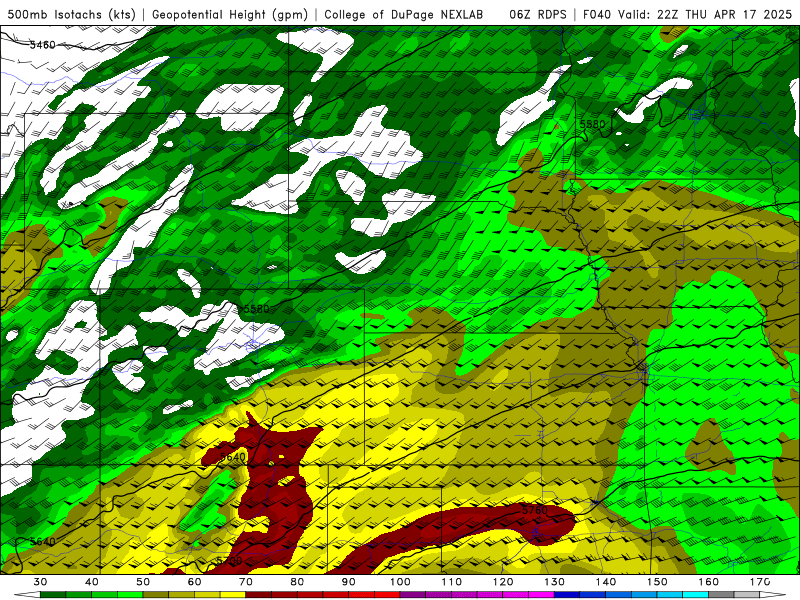This screenshot has width=800, height=600.
Task: Click the 5760 height contour label
Action: [534, 510]
